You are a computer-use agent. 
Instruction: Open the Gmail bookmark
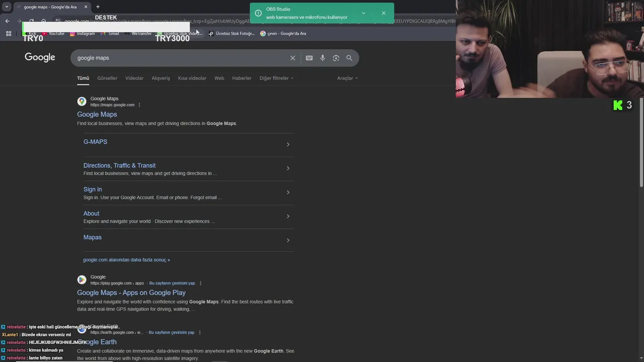point(110,33)
